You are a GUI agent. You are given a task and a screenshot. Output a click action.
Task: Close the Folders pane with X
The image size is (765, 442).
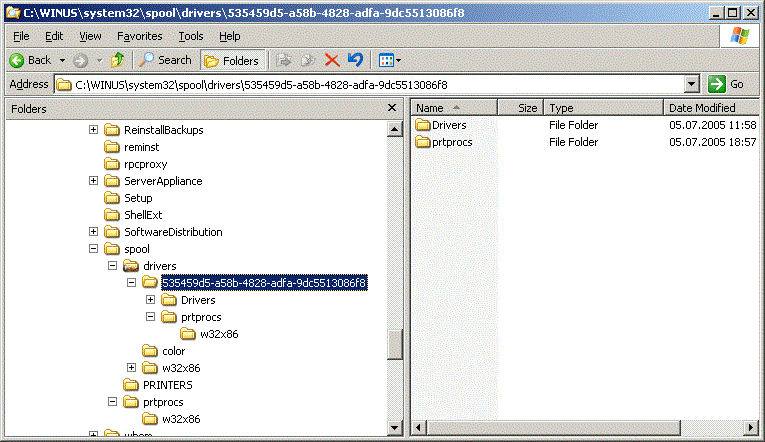pyautogui.click(x=392, y=107)
